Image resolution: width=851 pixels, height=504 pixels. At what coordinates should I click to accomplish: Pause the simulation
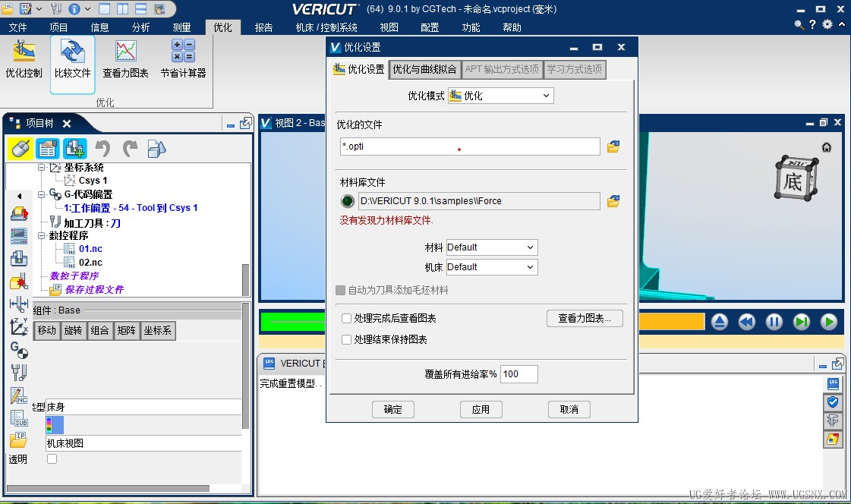774,323
